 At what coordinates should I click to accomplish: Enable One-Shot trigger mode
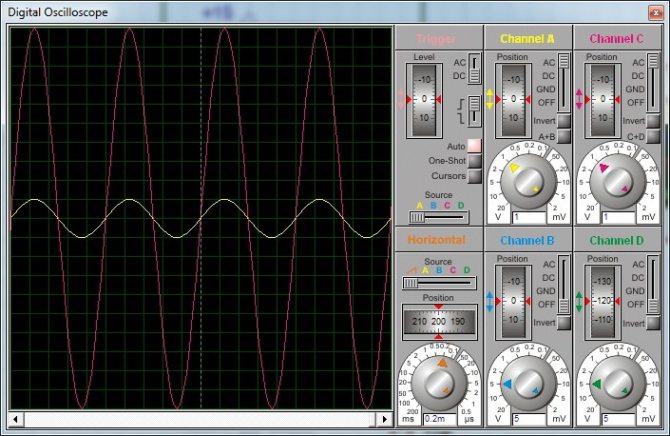pyautogui.click(x=474, y=161)
